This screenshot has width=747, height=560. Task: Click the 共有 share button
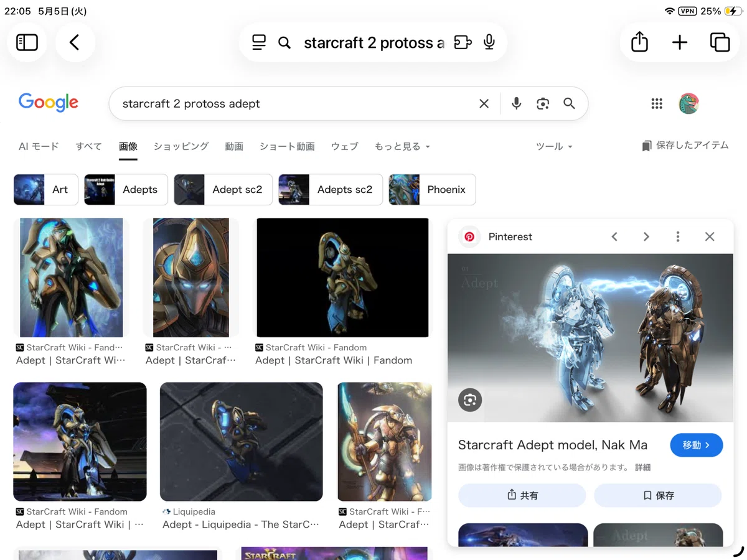click(x=522, y=495)
